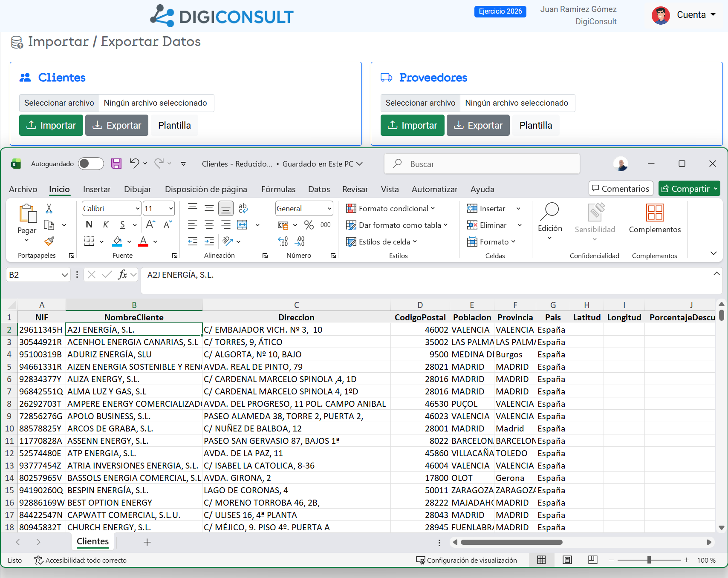Apply bold with the N button
The height and width of the screenshot is (578, 728).
89,224
